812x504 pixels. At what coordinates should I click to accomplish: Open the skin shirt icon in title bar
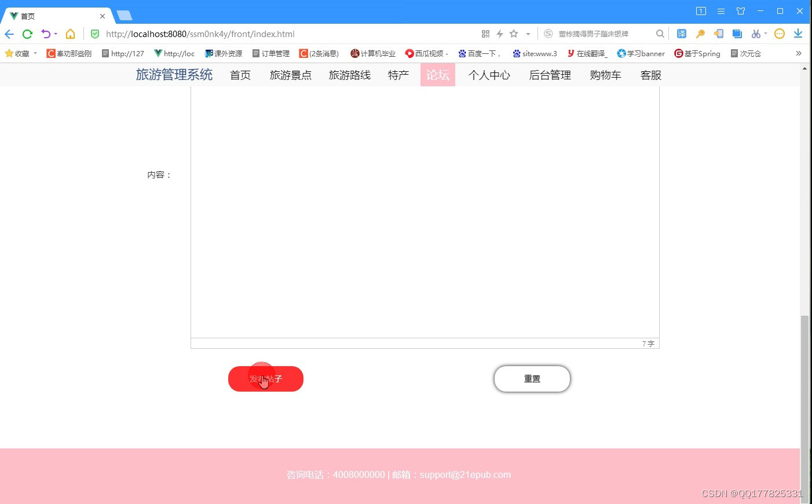click(741, 11)
